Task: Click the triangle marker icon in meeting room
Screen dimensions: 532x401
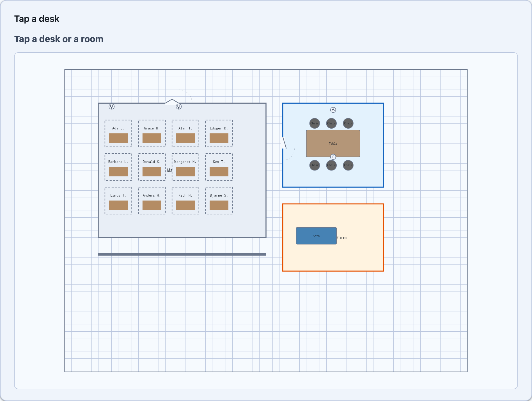Action: (x=333, y=110)
